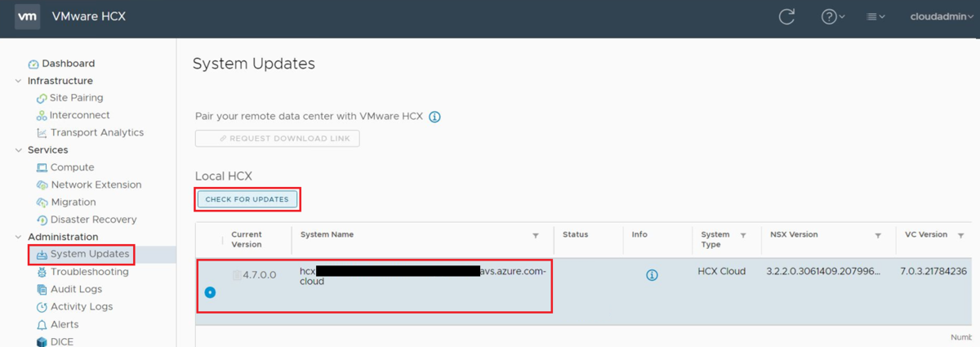
Task: Open Migration page
Action: tap(73, 202)
